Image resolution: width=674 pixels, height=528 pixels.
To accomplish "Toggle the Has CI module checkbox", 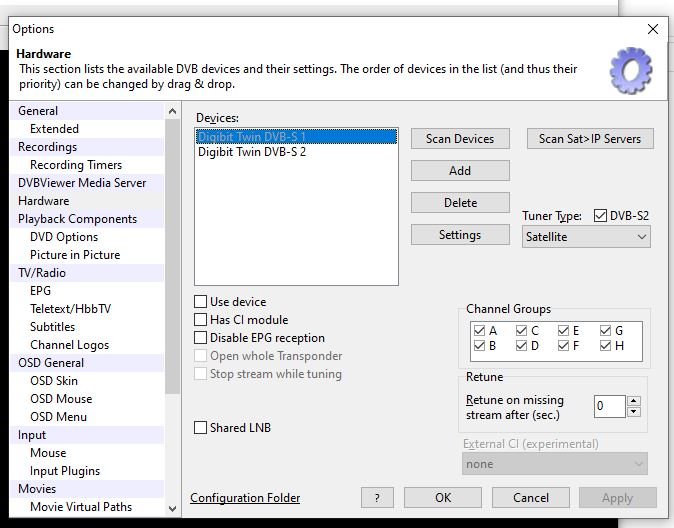I will [x=201, y=320].
